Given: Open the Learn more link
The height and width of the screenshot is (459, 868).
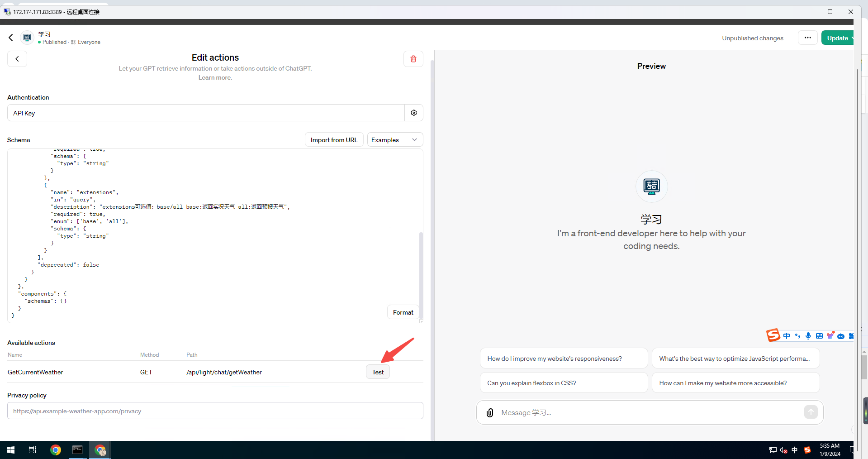Looking at the screenshot, I should point(215,78).
